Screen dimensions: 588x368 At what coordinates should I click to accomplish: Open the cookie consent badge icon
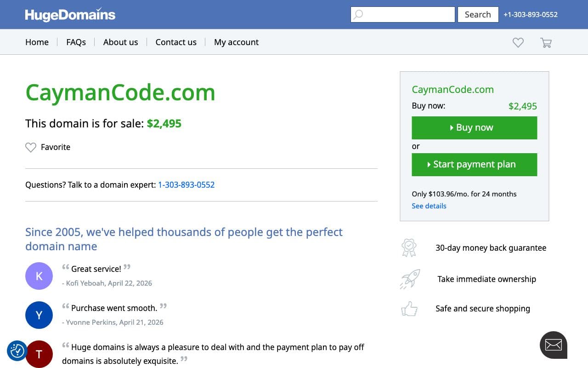click(17, 351)
